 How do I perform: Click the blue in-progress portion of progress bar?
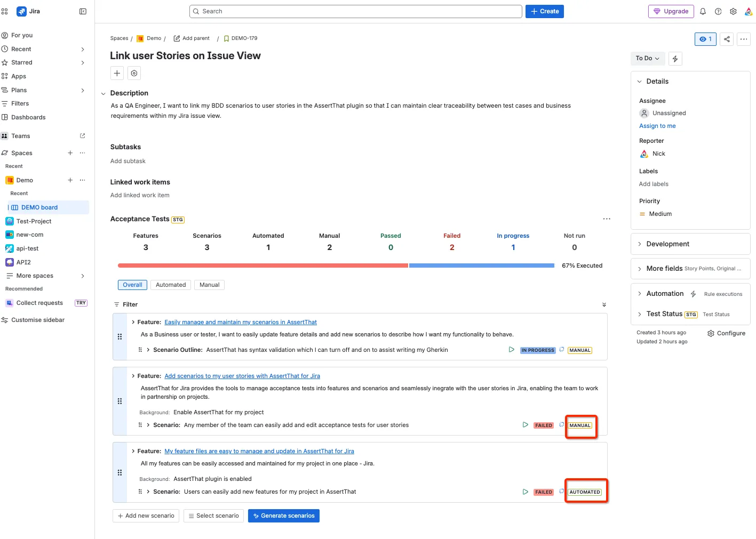[x=482, y=265]
